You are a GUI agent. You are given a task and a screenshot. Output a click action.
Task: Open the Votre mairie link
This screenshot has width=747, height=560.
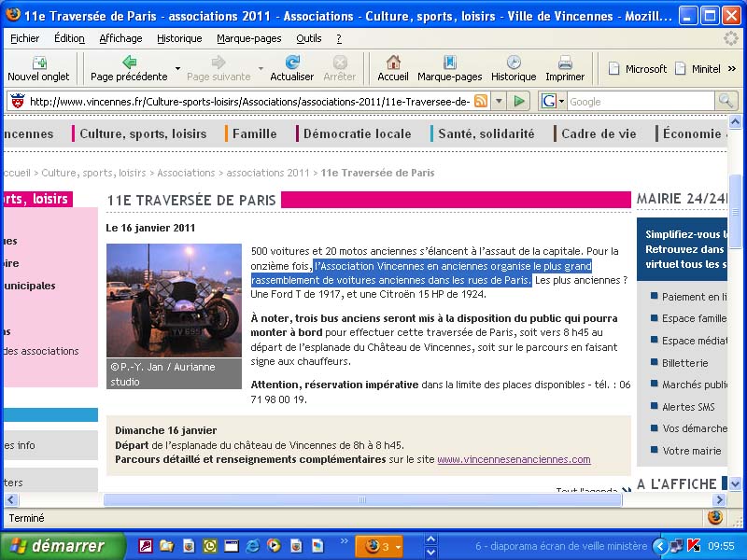click(691, 451)
